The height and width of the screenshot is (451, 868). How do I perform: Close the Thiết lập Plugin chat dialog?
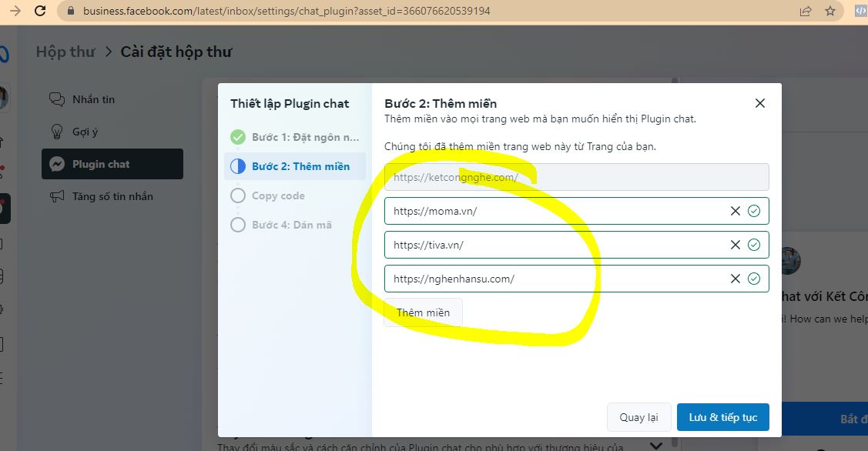(759, 103)
